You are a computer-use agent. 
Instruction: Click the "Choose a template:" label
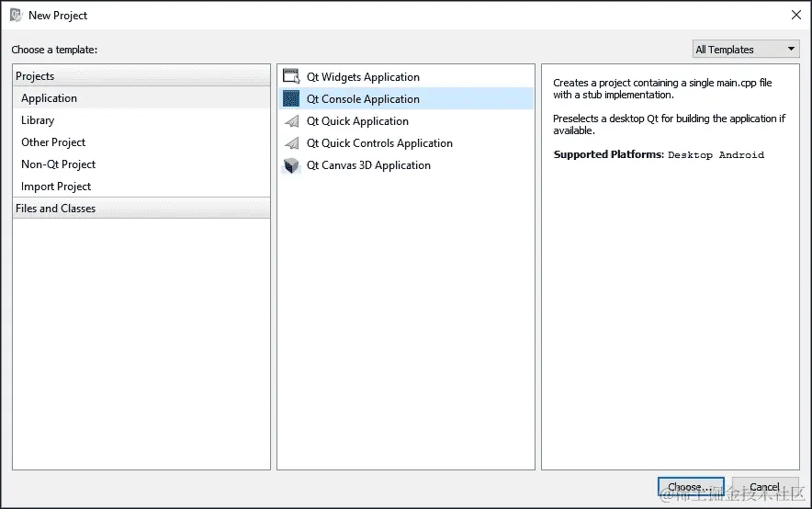pos(54,50)
